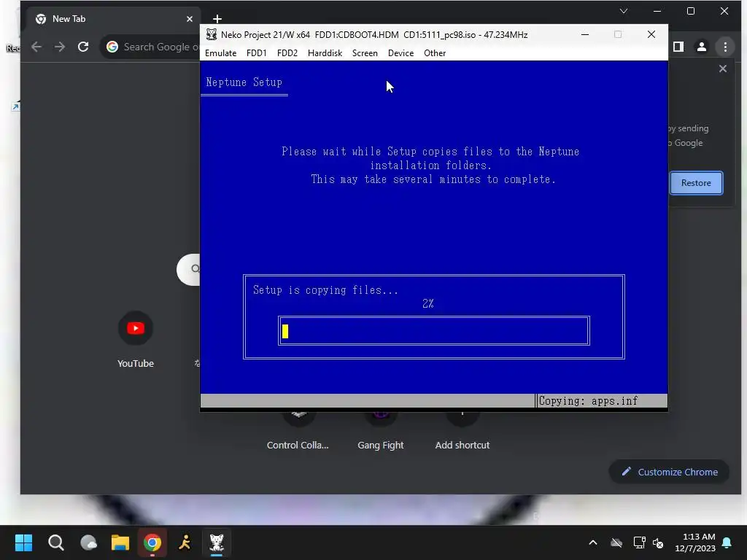The height and width of the screenshot is (560, 747).
Task: Click Neko Project icon on taskbar
Action: click(217, 542)
